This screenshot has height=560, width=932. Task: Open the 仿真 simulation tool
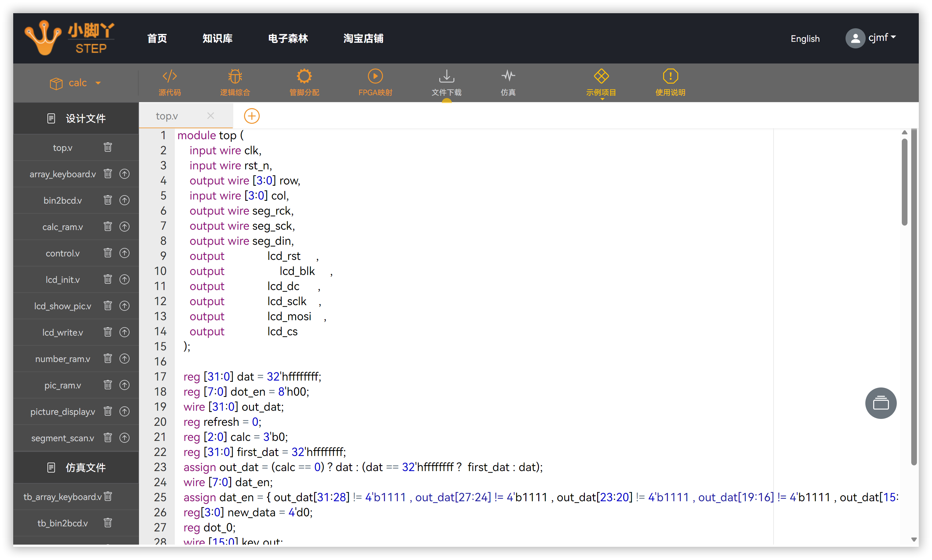tap(508, 82)
